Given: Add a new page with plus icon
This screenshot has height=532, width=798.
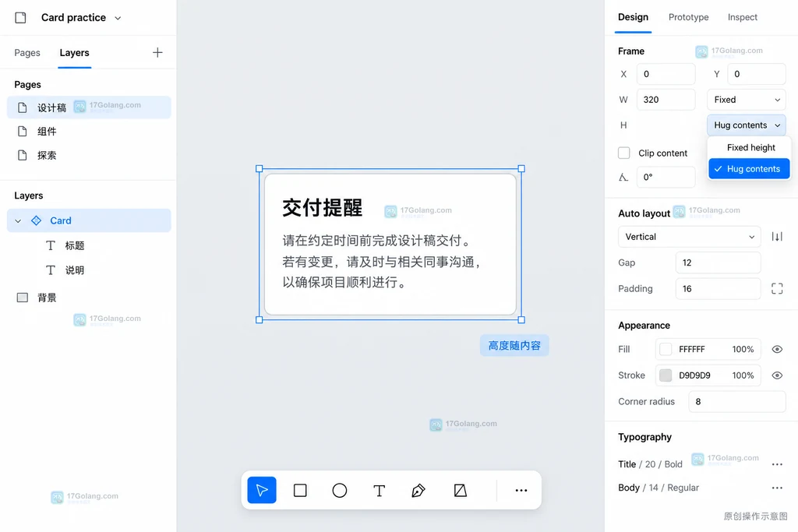Looking at the screenshot, I should (157, 52).
